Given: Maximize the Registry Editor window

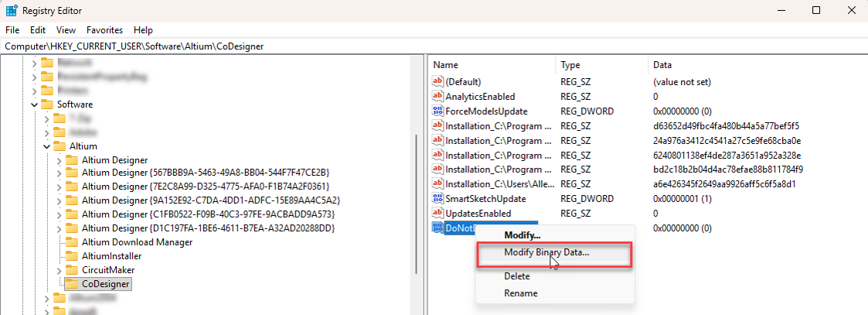Looking at the screenshot, I should pyautogui.click(x=816, y=10).
